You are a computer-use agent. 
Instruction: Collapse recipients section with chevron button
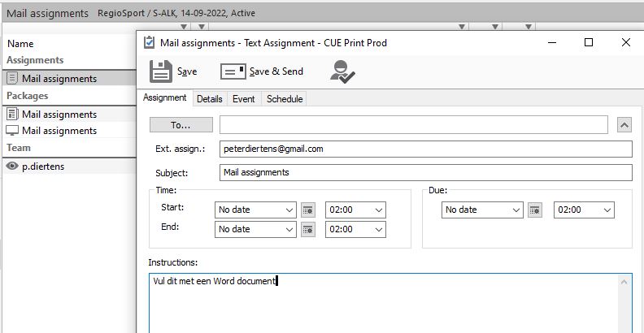point(624,124)
